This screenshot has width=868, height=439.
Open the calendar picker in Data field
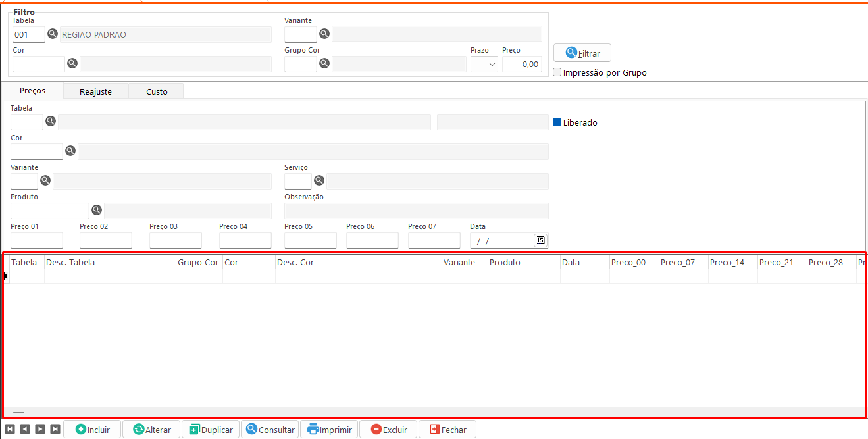point(540,240)
